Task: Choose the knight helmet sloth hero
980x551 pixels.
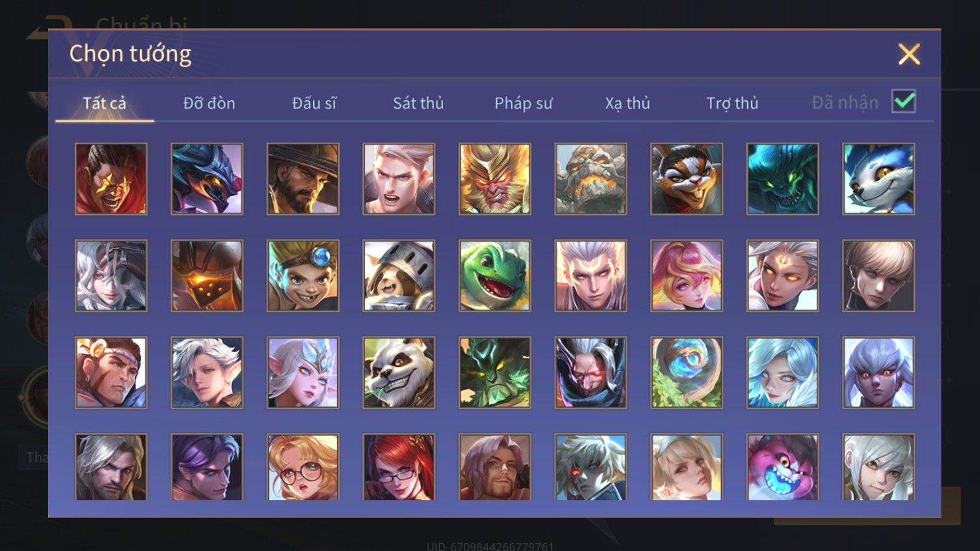Action: coord(399,275)
